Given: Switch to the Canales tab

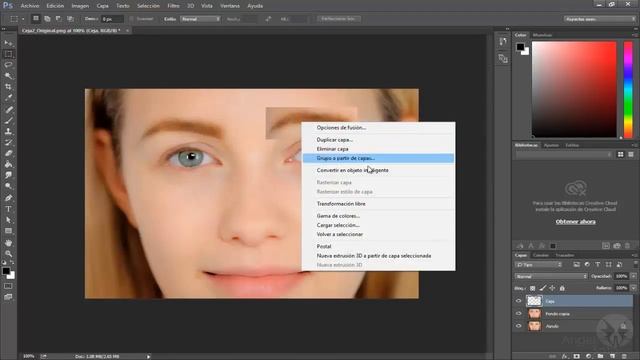Looking at the screenshot, I should (x=541, y=255).
